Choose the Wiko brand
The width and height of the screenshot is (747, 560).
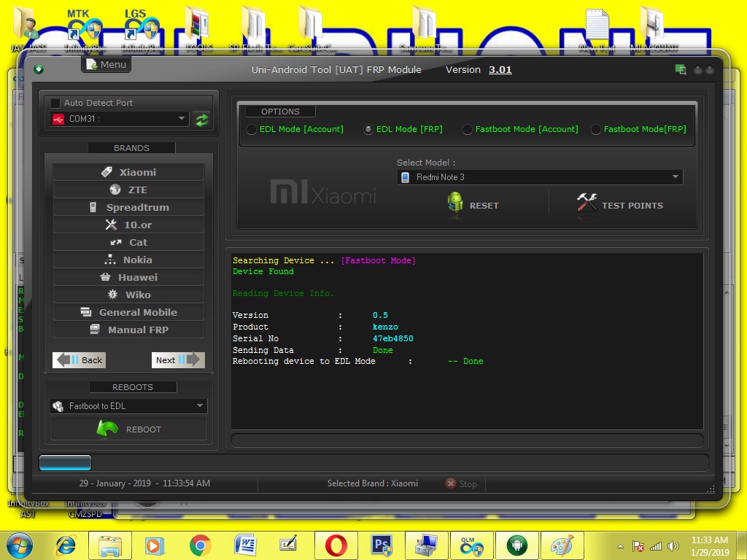coord(128,295)
